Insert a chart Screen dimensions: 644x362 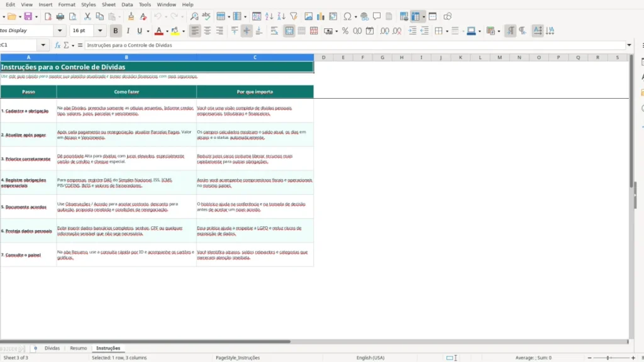point(320,16)
